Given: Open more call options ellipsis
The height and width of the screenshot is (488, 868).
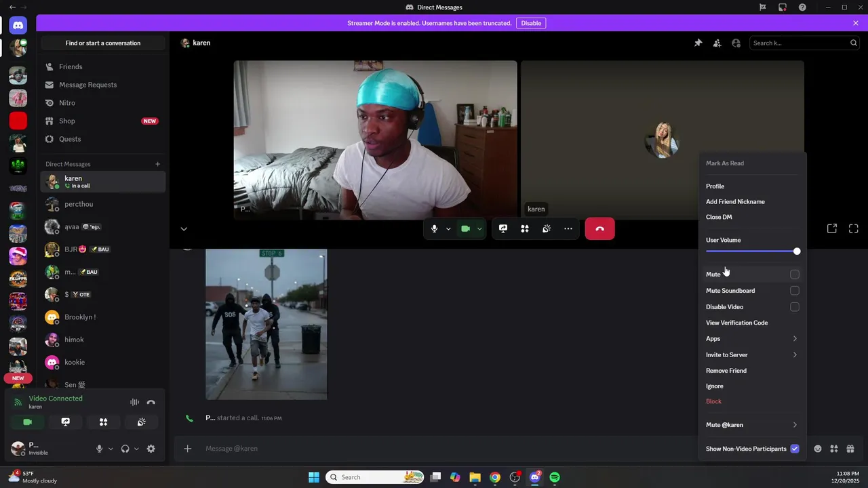Looking at the screenshot, I should [x=568, y=229].
